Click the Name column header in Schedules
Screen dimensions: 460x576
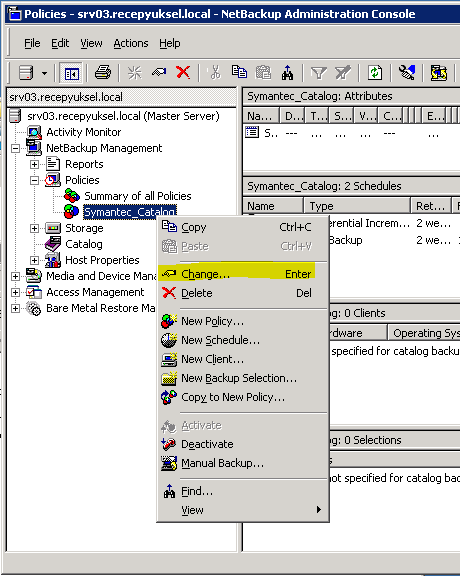coord(273,206)
